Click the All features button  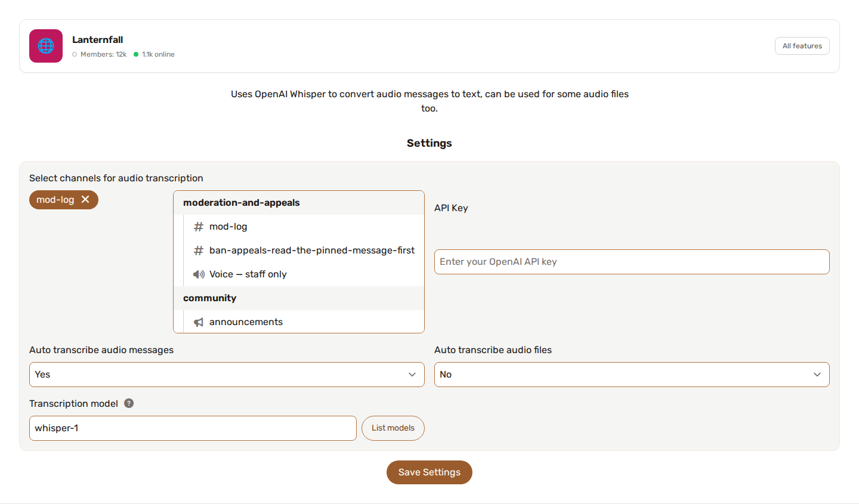802,46
